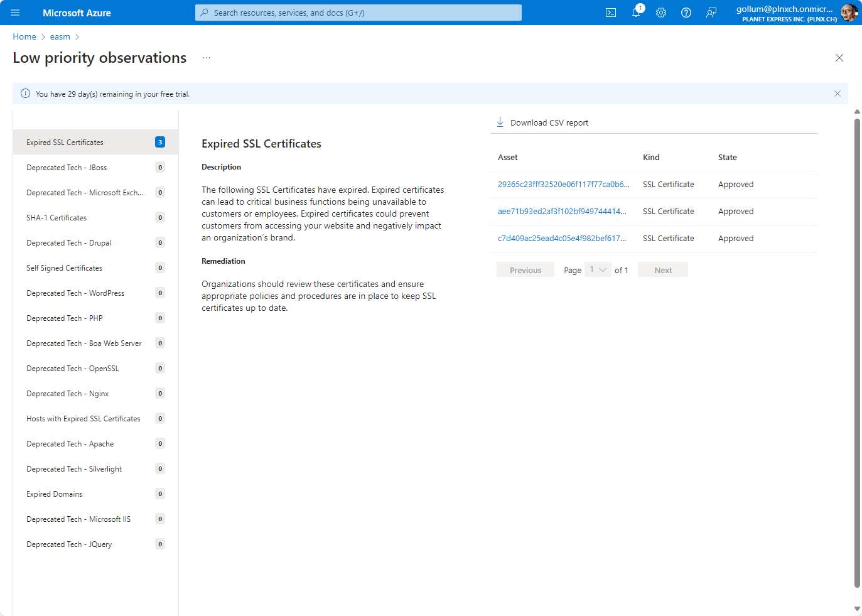Open the ellipsis menu next to page title

206,57
